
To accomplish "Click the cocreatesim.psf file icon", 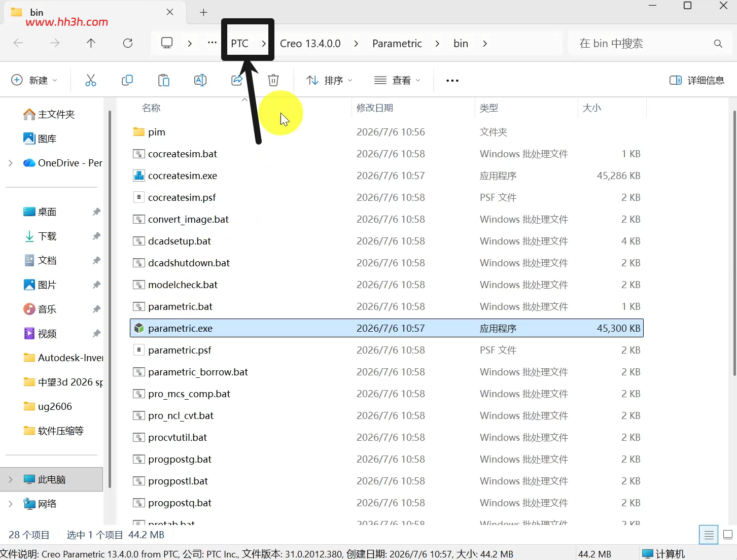I will [138, 197].
